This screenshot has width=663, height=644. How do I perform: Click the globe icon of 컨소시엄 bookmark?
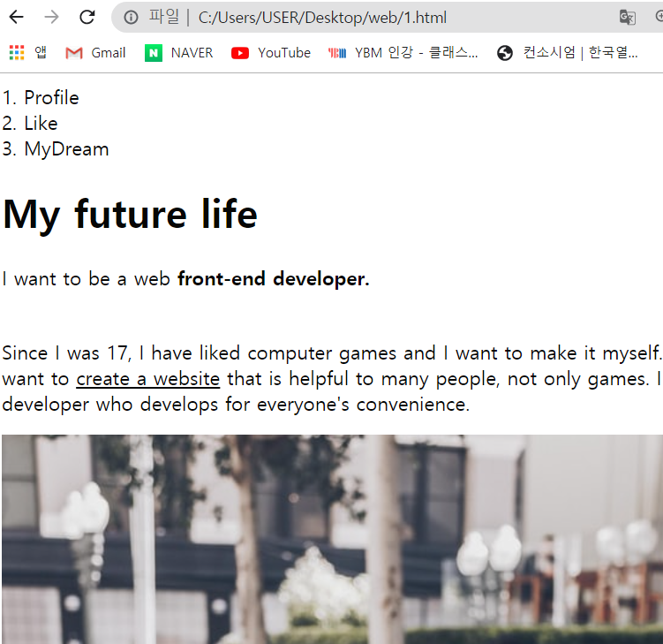(x=505, y=53)
